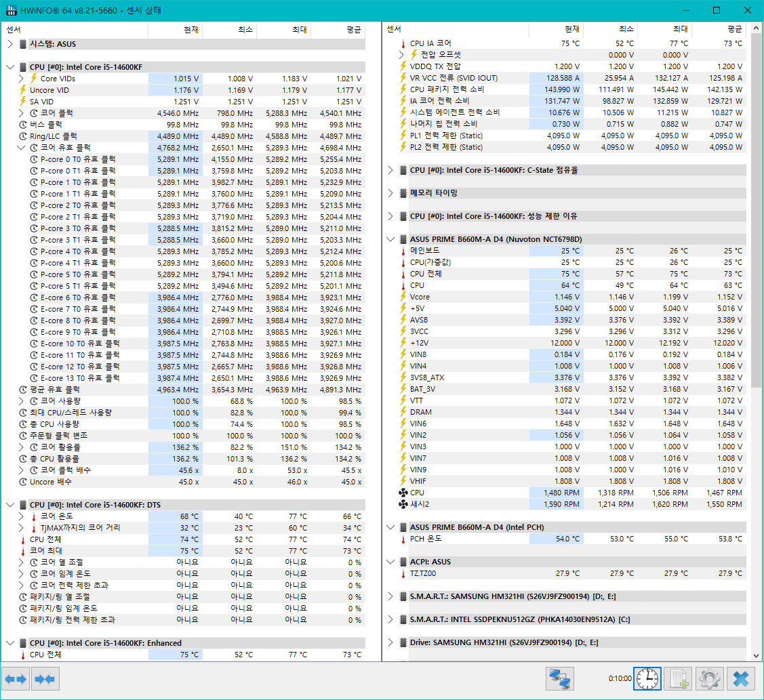Screen dimensions: 764x700
Task: Collapse the CPU DTS section
Action: click(10, 505)
